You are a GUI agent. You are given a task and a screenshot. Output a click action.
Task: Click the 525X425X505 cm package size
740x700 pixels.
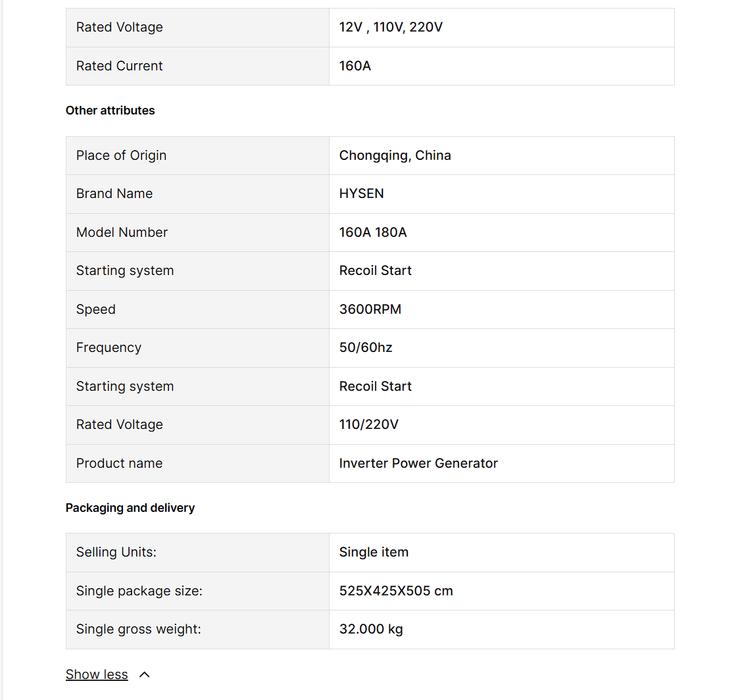click(396, 591)
